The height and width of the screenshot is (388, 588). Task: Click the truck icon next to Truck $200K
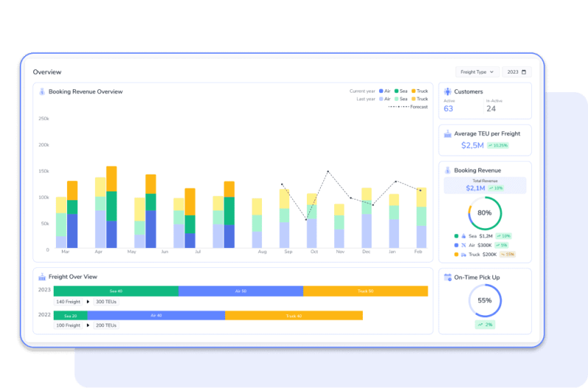464,255
